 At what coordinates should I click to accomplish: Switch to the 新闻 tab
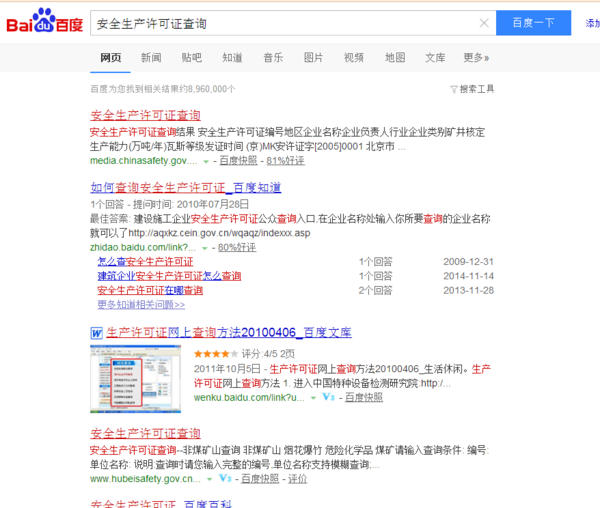pos(151,58)
